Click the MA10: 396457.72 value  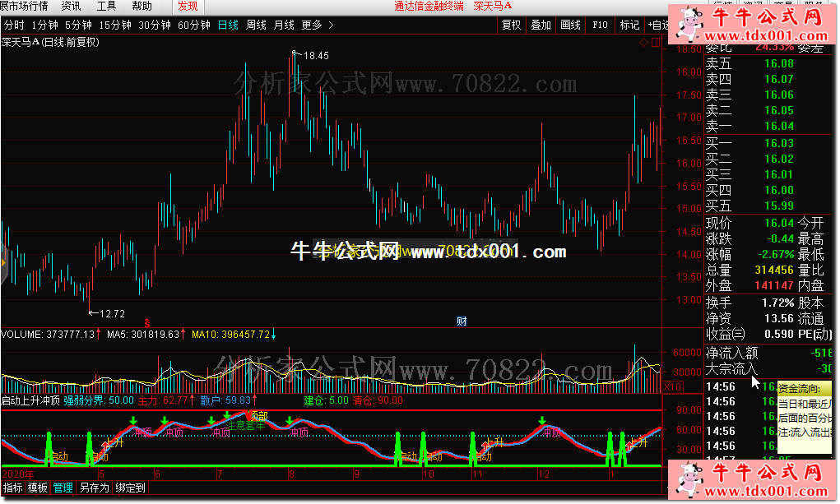coord(231,335)
